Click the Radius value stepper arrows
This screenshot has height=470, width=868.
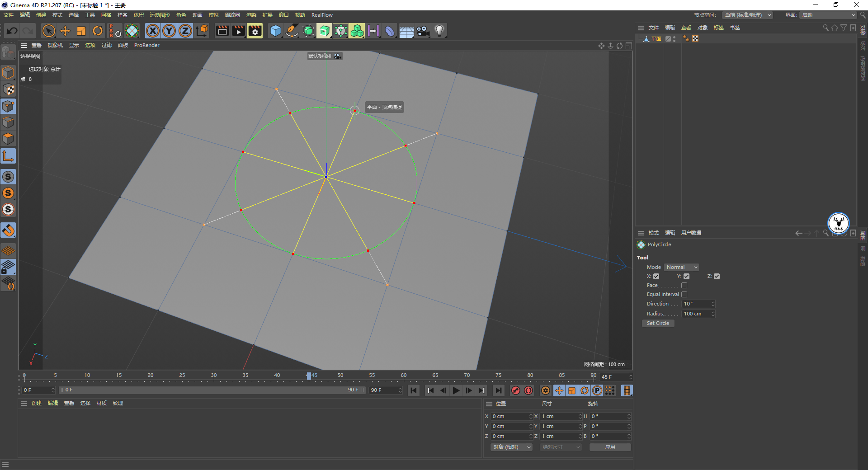[x=713, y=314]
